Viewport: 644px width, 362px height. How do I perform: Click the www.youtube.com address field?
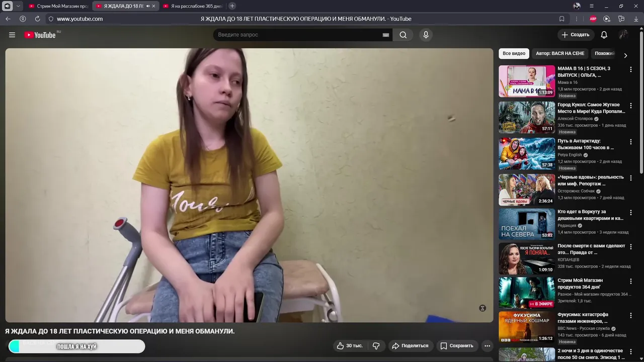click(79, 19)
